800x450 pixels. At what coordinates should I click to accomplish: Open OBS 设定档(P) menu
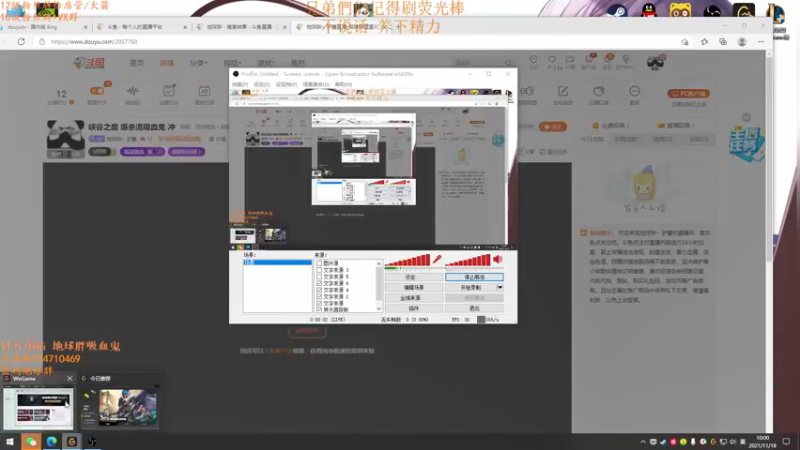(x=286, y=84)
